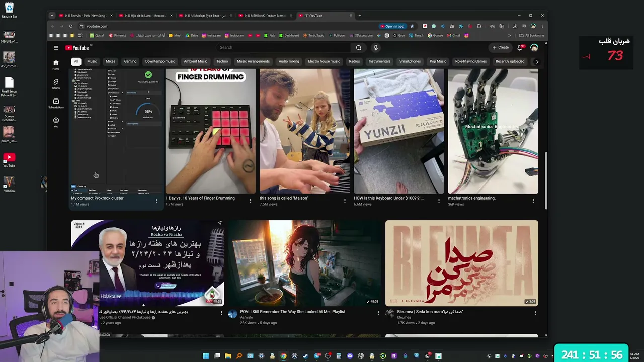The height and width of the screenshot is (362, 644).
Task: Click the search magnifier button
Action: 359,48
